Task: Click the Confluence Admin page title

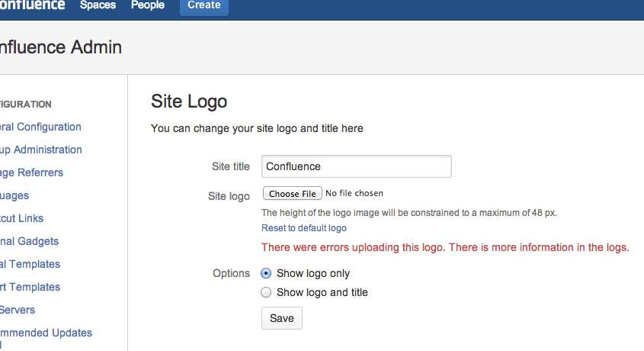Action: tap(61, 47)
